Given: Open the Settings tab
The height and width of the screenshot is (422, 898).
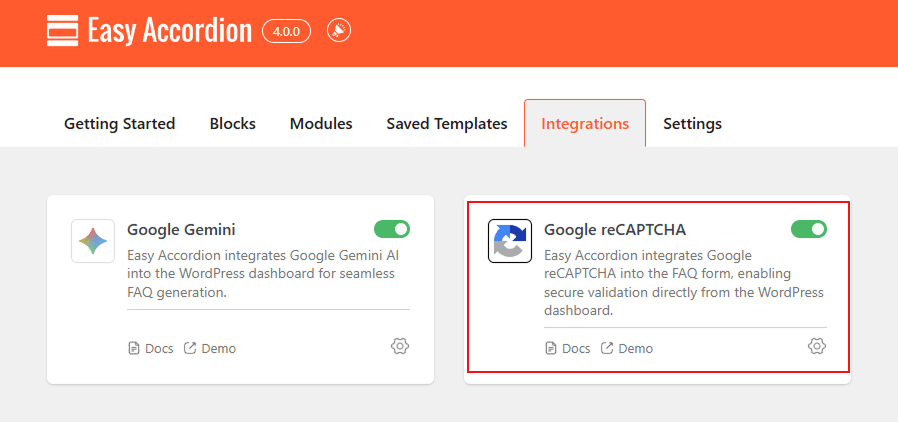Looking at the screenshot, I should pos(692,124).
